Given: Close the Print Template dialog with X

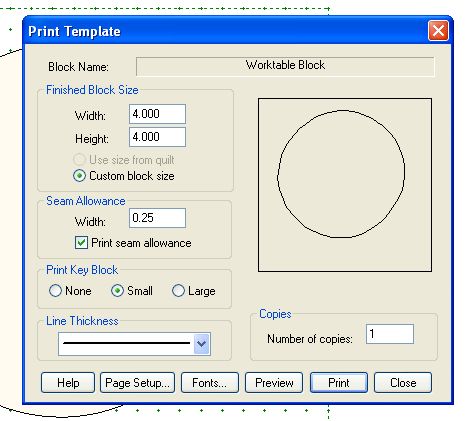Looking at the screenshot, I should [438, 31].
